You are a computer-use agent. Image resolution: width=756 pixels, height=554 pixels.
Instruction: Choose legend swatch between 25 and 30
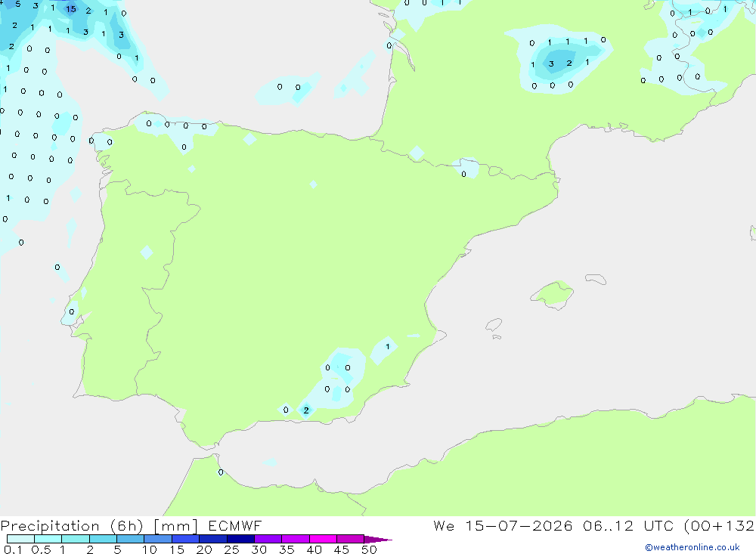(x=240, y=539)
